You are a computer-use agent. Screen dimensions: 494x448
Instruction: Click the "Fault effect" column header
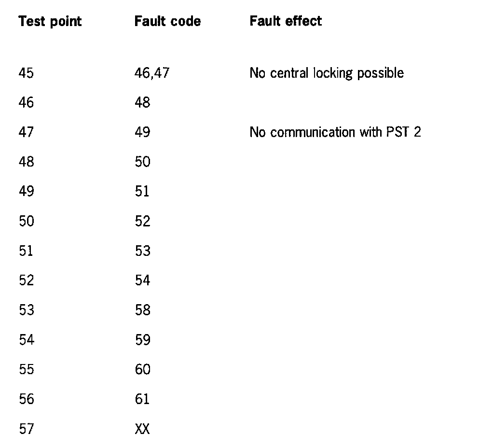(286, 21)
